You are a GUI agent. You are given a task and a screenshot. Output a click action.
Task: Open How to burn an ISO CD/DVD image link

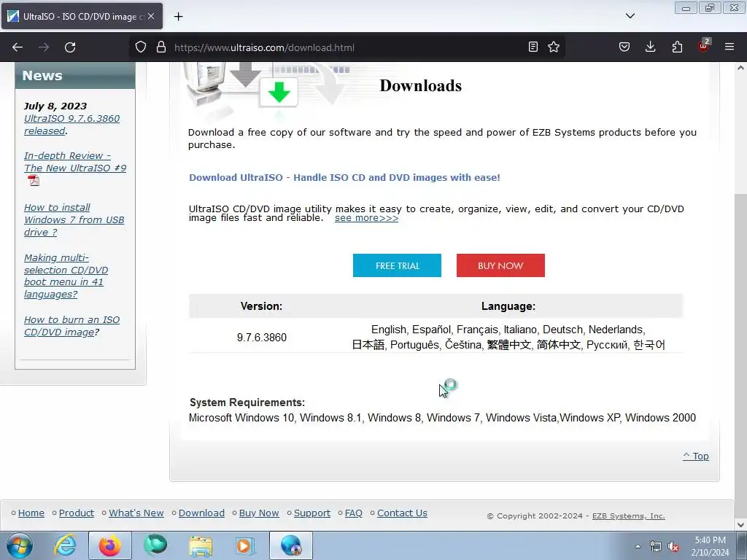[71, 326]
